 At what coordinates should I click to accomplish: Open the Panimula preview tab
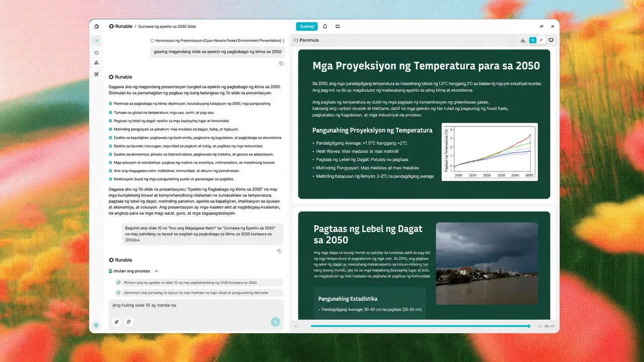(x=306, y=40)
